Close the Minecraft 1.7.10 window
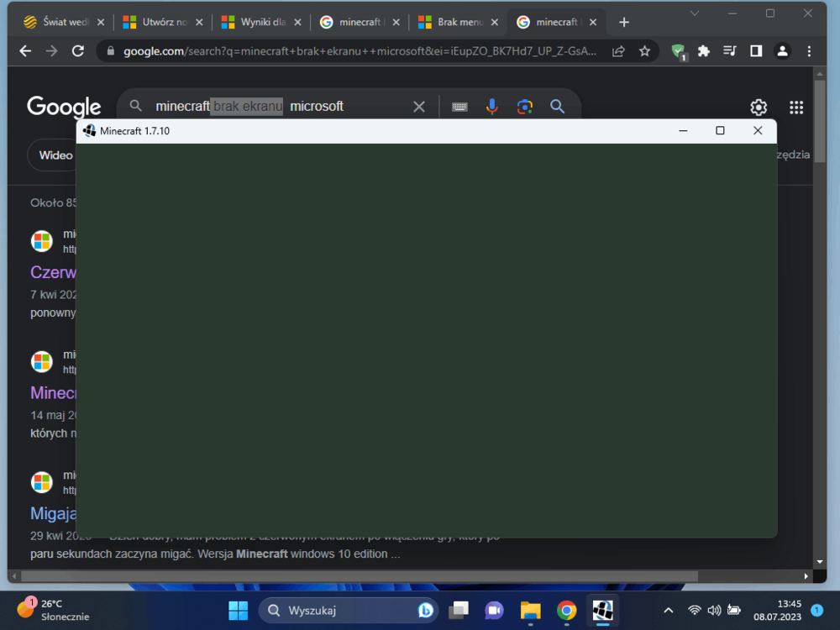This screenshot has width=840, height=630. (758, 131)
